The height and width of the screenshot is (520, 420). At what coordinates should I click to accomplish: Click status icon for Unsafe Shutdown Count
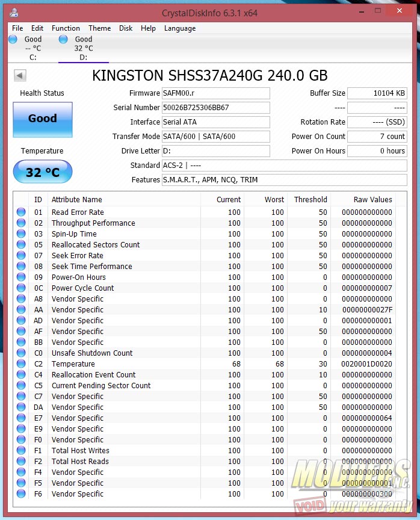point(21,353)
